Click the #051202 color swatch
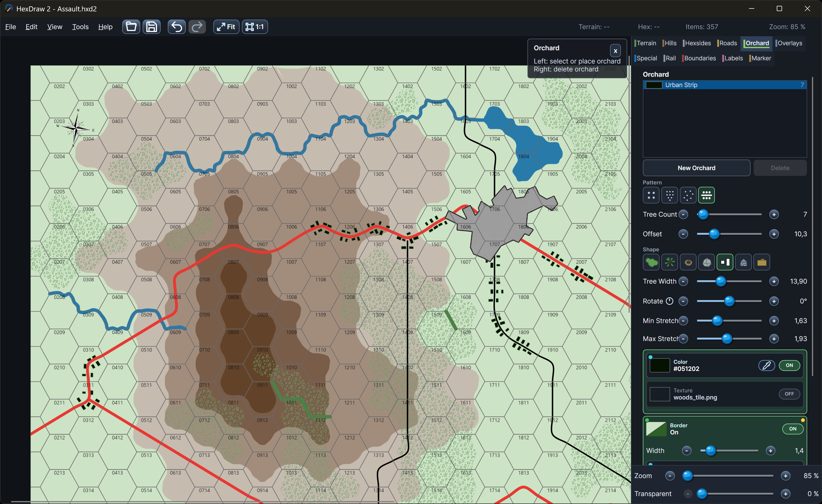 [x=660, y=365]
